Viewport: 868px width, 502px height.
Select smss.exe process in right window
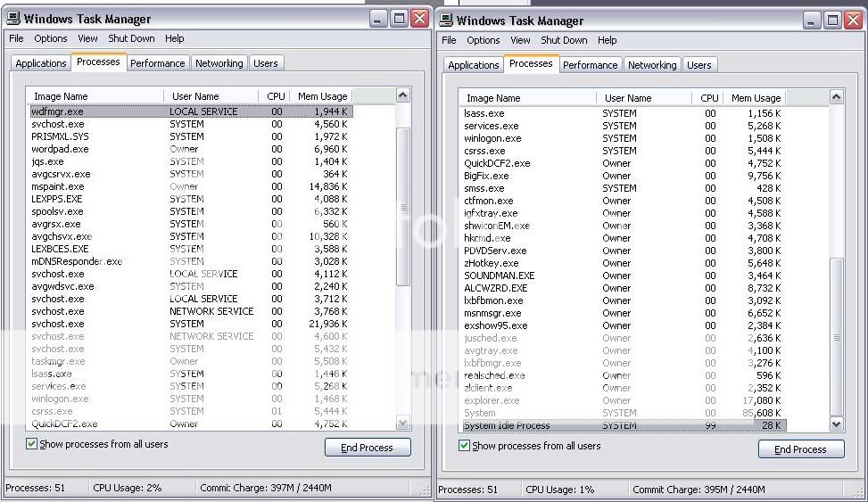tap(624, 188)
